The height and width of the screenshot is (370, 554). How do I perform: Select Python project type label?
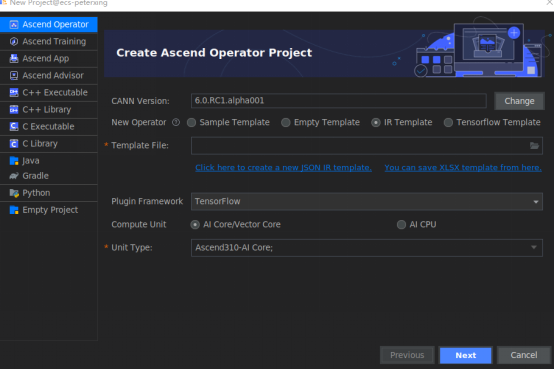(x=36, y=193)
